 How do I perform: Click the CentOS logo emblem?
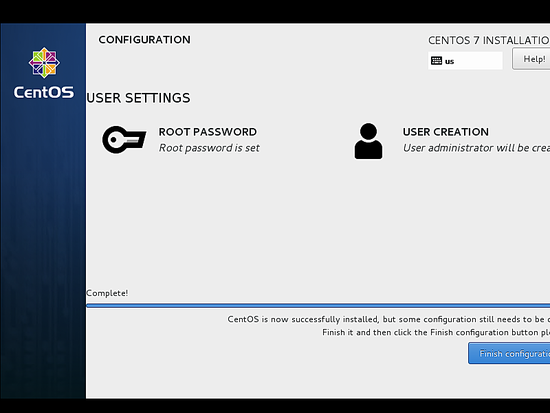pyautogui.click(x=44, y=63)
